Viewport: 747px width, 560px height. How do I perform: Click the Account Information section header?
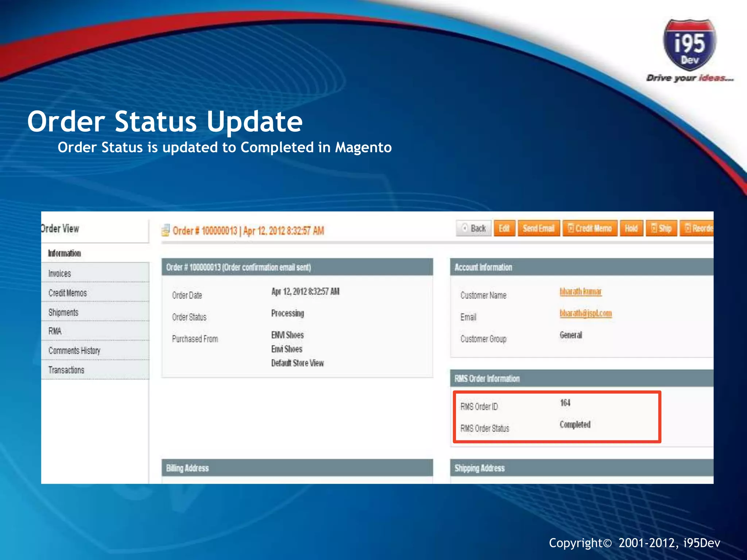582,267
